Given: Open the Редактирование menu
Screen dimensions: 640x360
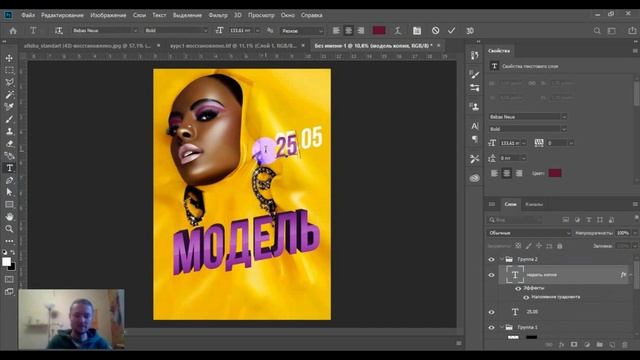Looking at the screenshot, I should [62, 15].
